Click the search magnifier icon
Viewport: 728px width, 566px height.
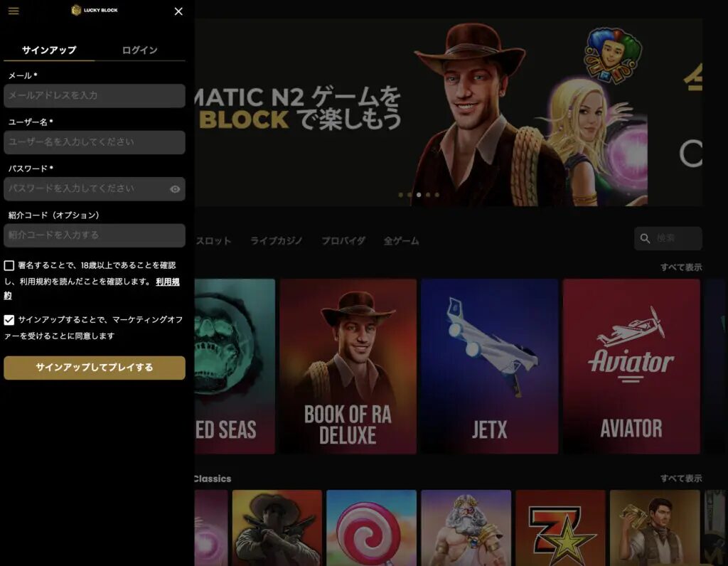coord(645,238)
